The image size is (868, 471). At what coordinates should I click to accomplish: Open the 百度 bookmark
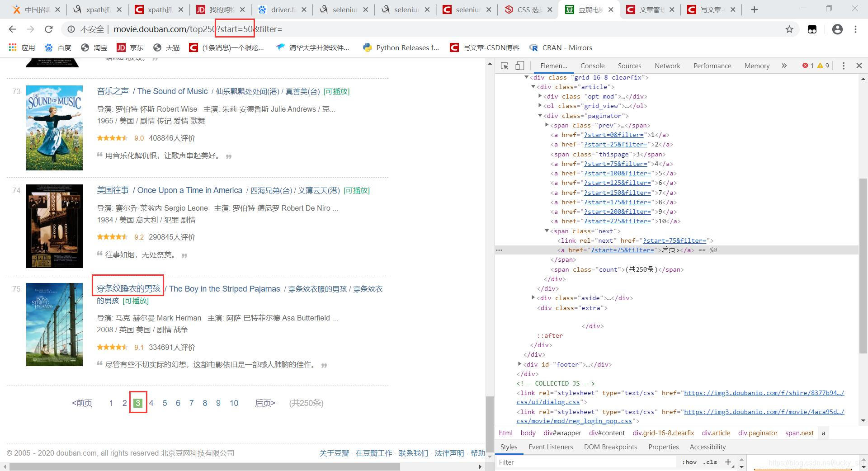pyautogui.click(x=58, y=47)
